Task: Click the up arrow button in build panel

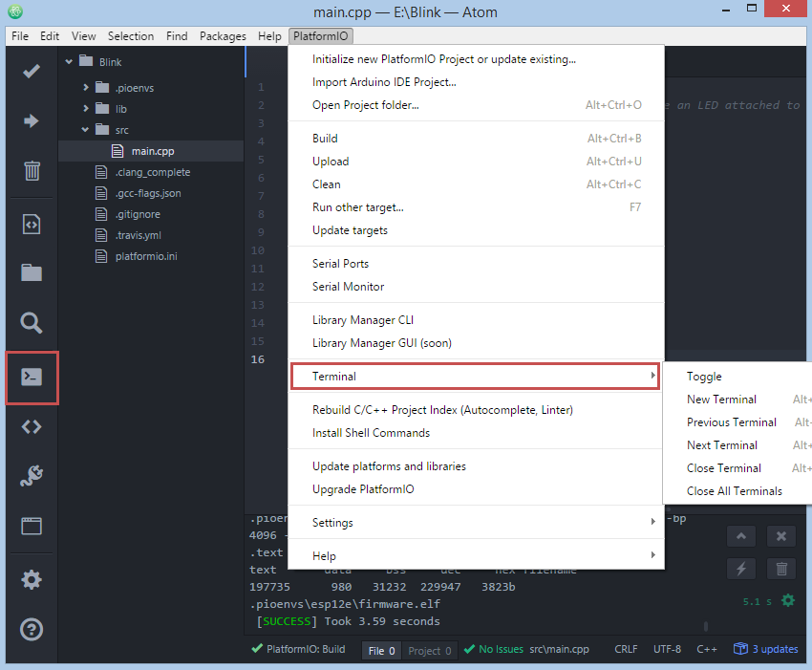Action: coord(741,536)
